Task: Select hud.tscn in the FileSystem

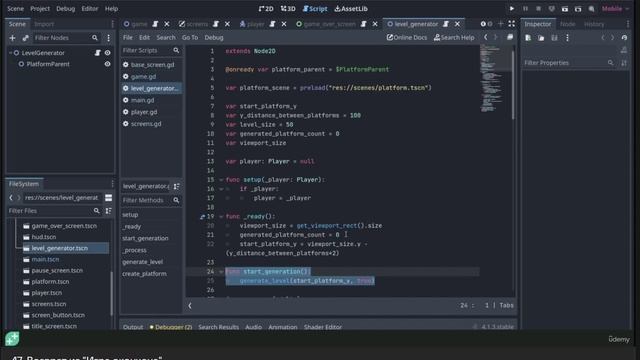Action: point(44,237)
